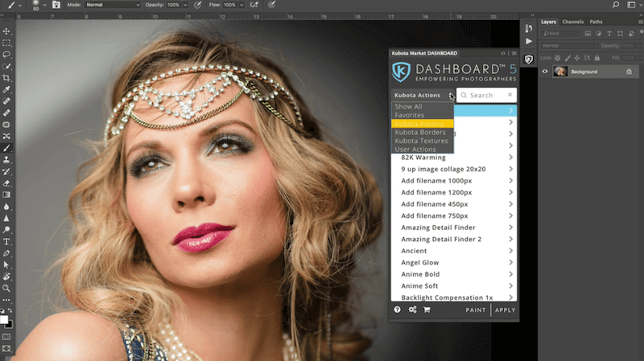Open the Actions panel play icon

[529, 42]
